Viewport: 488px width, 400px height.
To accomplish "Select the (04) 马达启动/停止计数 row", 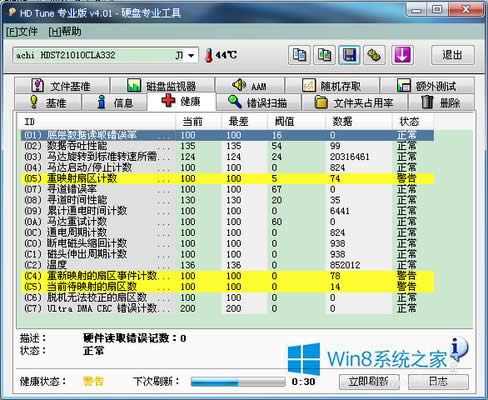I will pyautogui.click(x=227, y=168).
